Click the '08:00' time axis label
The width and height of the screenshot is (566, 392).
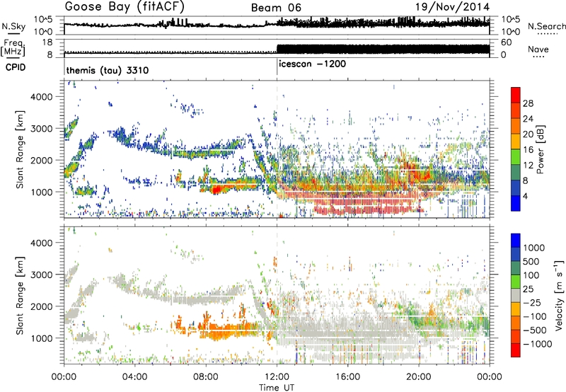coord(206,377)
